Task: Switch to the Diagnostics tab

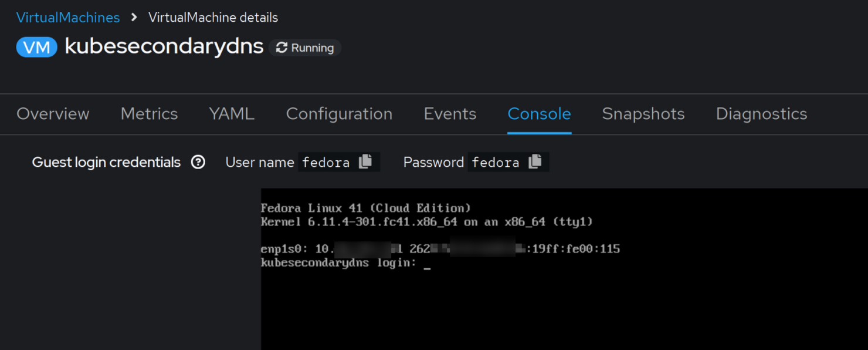Action: [x=761, y=114]
